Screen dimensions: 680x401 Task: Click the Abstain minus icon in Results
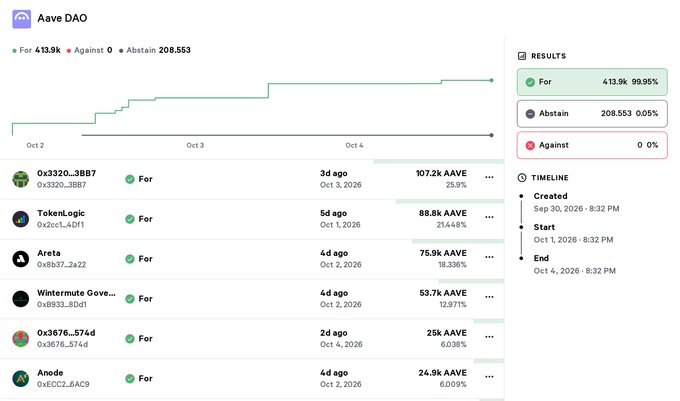pos(530,114)
